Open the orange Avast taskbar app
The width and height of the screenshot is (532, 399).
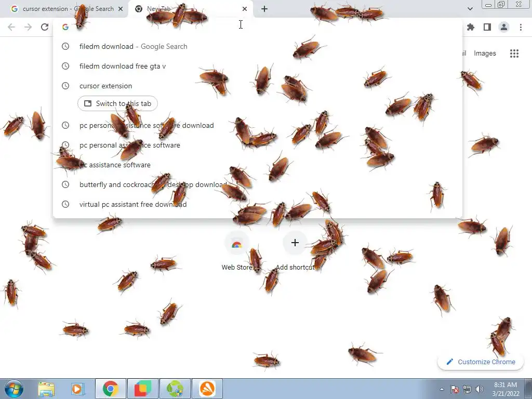click(207, 389)
